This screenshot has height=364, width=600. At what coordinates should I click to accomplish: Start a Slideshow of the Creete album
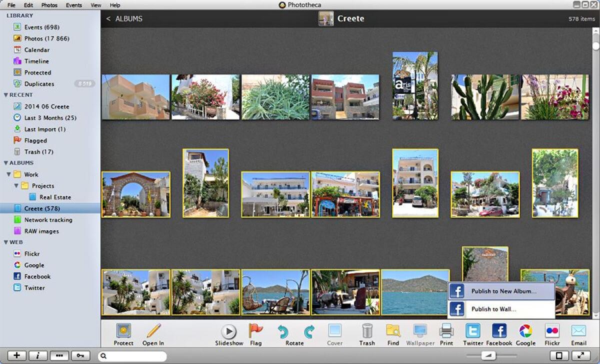229,332
